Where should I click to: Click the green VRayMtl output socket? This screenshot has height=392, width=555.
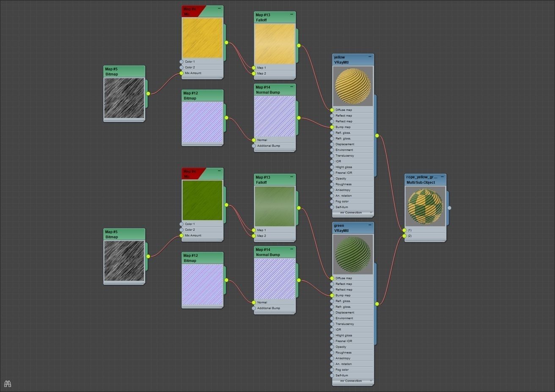coord(377,304)
